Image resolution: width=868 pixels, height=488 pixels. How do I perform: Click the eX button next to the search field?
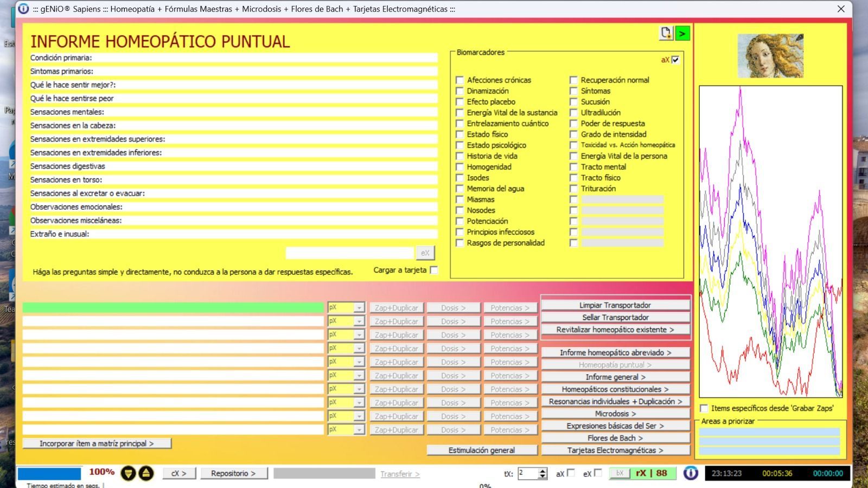coord(425,253)
